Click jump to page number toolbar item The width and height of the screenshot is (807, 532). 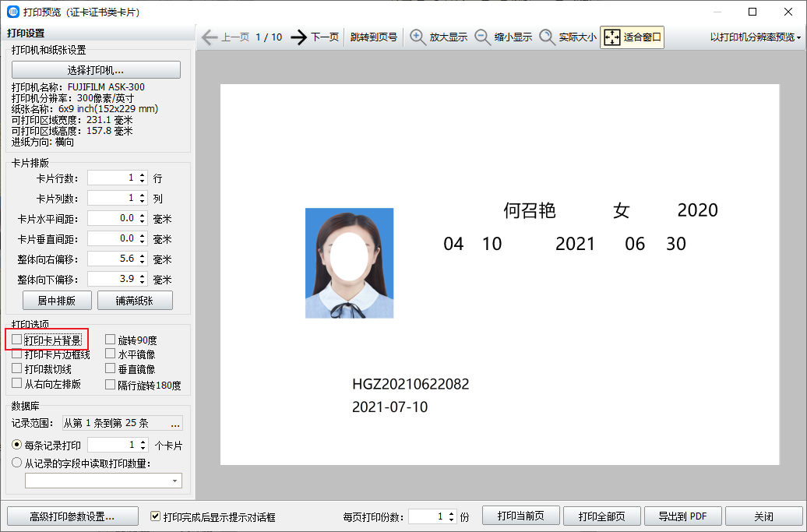[373, 37]
